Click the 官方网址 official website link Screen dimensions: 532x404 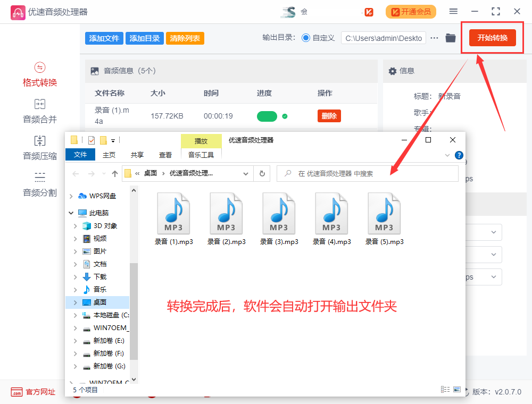point(33,392)
